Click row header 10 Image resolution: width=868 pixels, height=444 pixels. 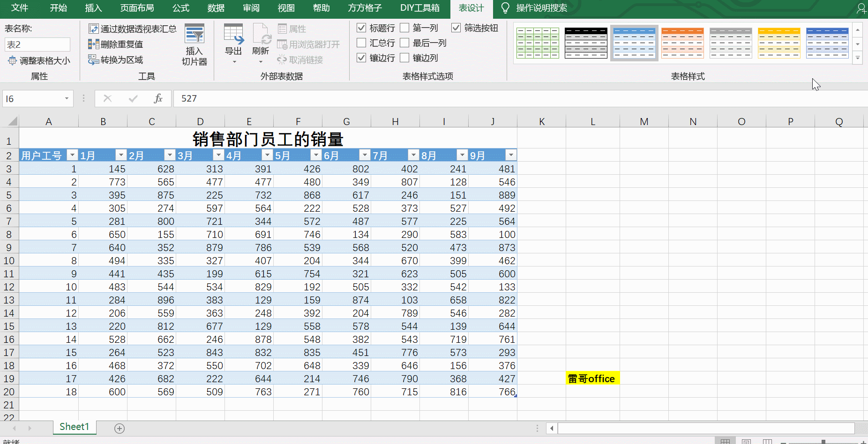[x=9, y=260]
